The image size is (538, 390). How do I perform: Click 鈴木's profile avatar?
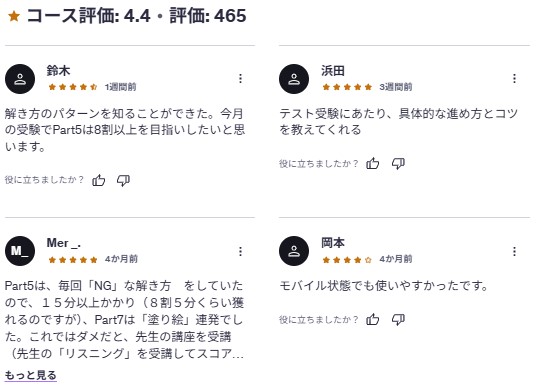[x=20, y=79]
